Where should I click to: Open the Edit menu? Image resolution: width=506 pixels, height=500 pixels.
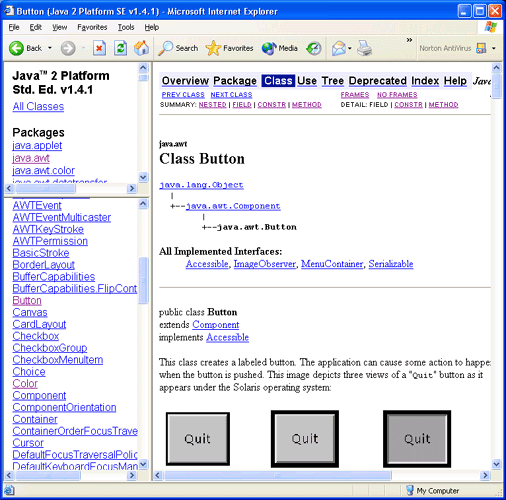click(36, 27)
